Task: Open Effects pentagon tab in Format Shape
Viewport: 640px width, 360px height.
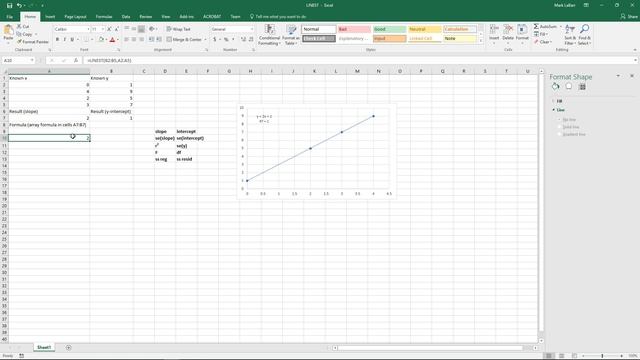Action: click(569, 87)
